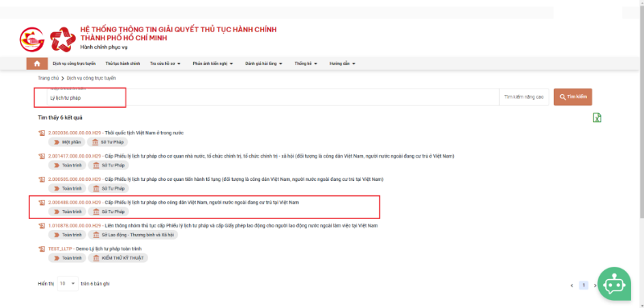Go to the Home page icon
The height and width of the screenshot is (308, 644).
pos(37,64)
